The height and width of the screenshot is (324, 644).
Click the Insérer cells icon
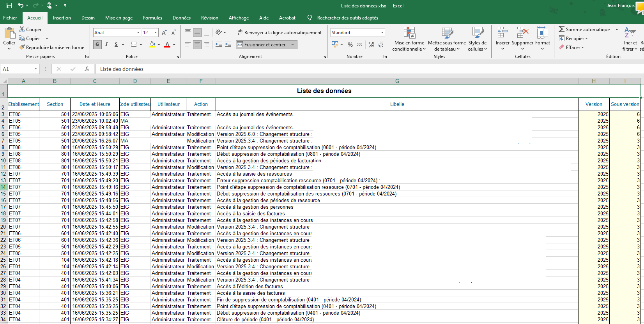(x=502, y=33)
